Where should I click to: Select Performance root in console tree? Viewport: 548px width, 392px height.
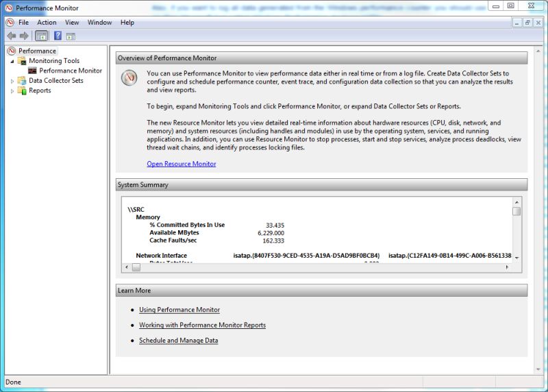pos(37,51)
